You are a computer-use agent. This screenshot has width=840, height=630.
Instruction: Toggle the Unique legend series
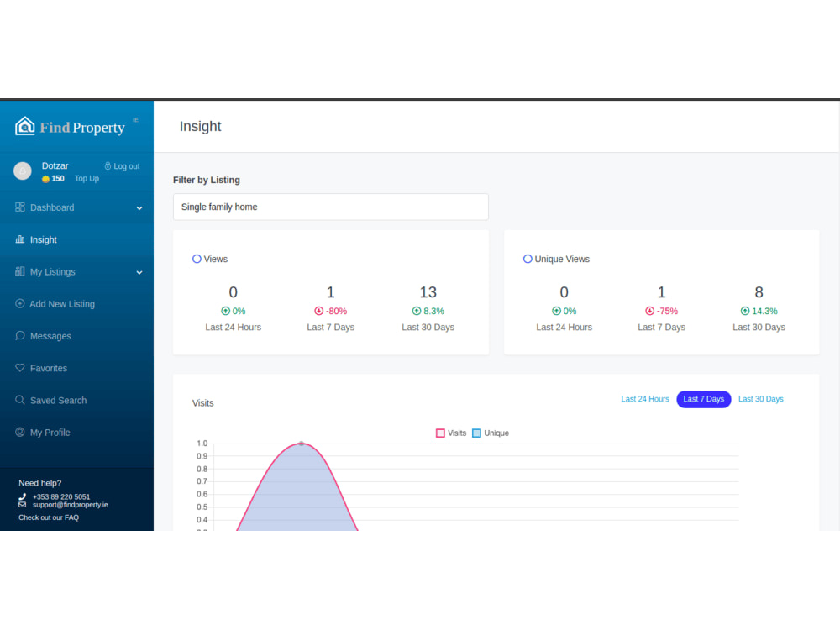[x=491, y=433]
